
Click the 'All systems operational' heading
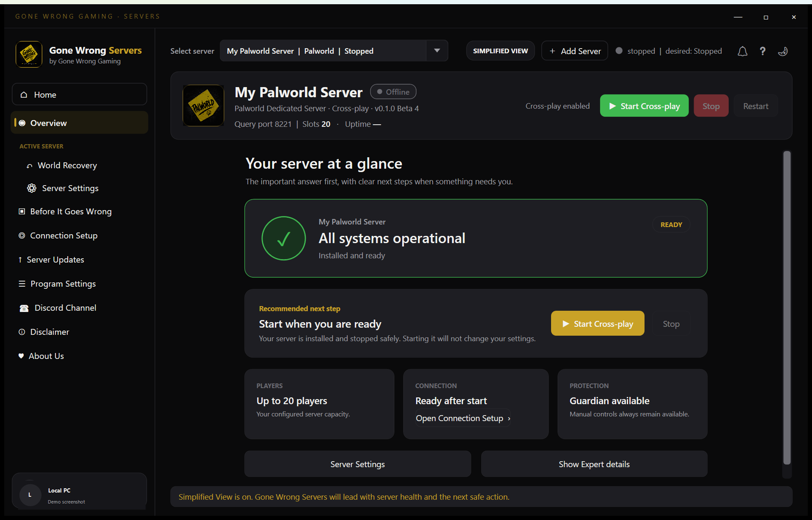click(x=392, y=238)
